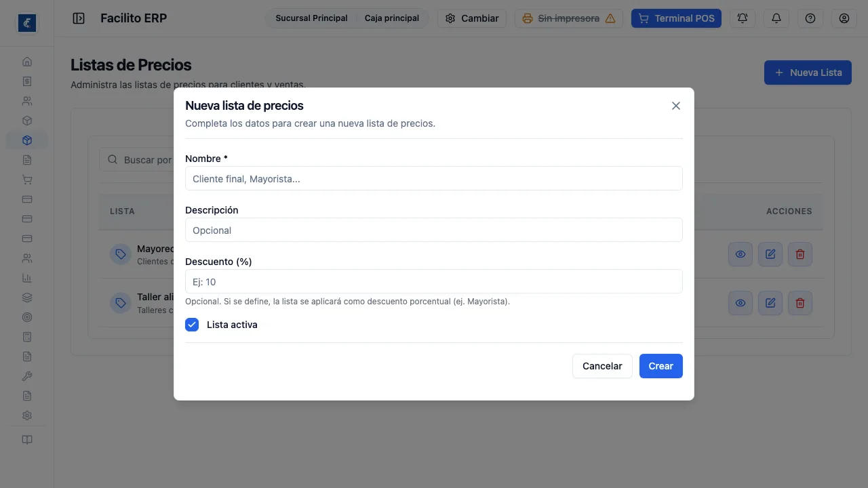
Task: Open the home icon in sidebar
Action: (27, 62)
